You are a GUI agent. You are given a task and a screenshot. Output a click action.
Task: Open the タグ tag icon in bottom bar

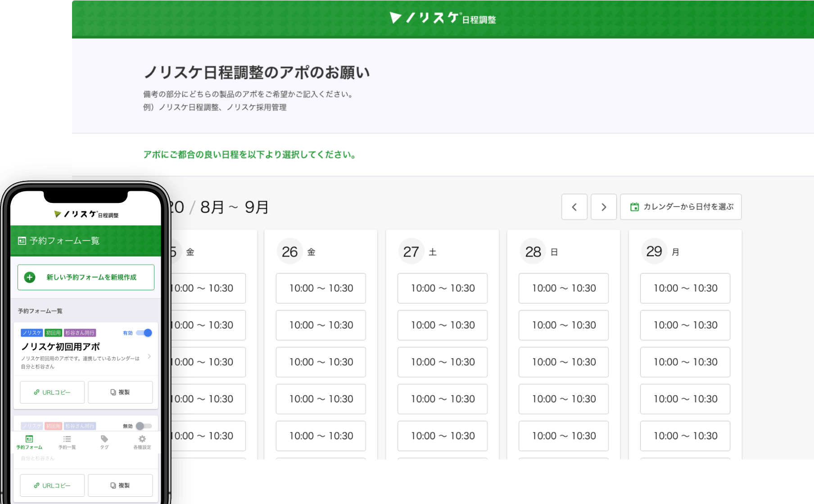(104, 439)
